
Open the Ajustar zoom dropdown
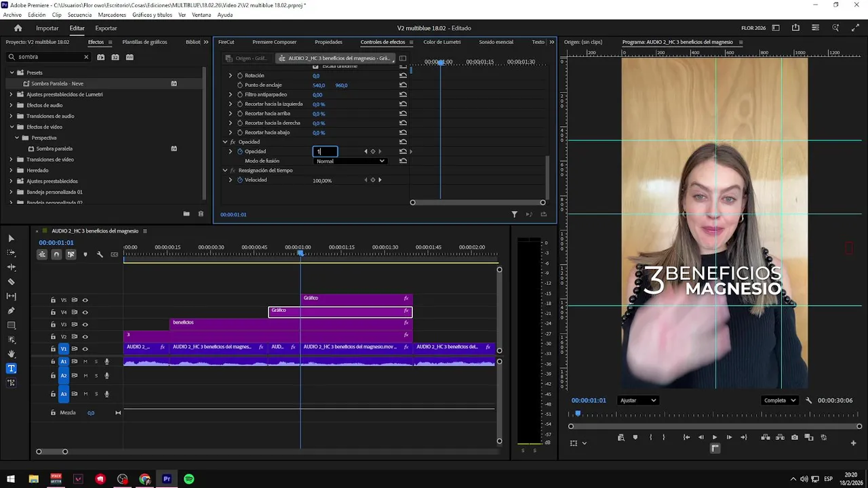[638, 401]
